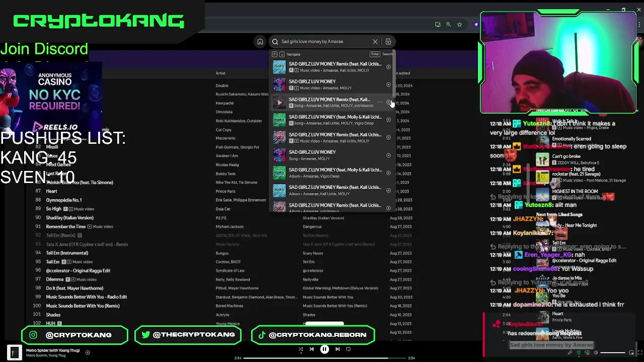Bookmark page with browser star icon
The height and width of the screenshot is (362, 644).
(459, 24)
